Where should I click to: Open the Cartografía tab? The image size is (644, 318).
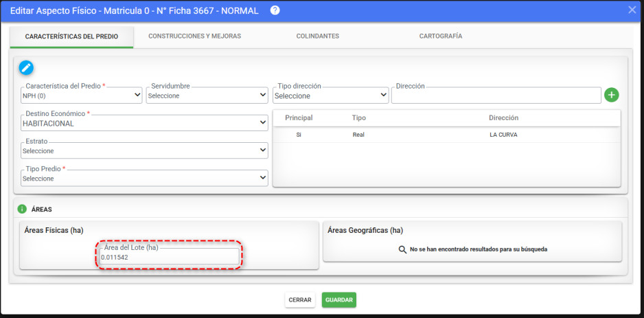click(440, 36)
